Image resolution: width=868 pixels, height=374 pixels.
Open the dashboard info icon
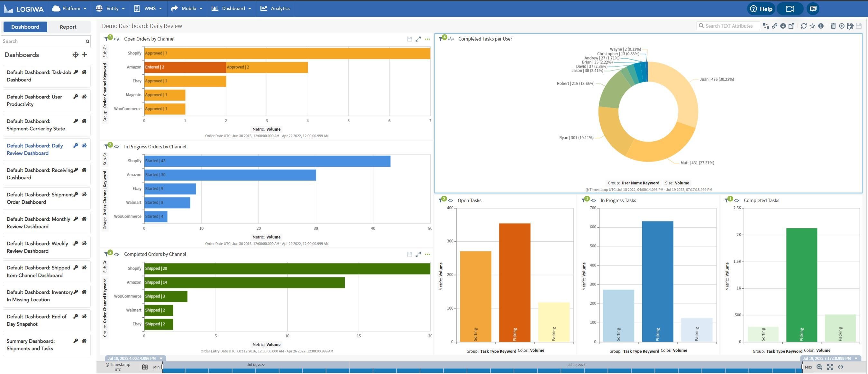coord(821,26)
